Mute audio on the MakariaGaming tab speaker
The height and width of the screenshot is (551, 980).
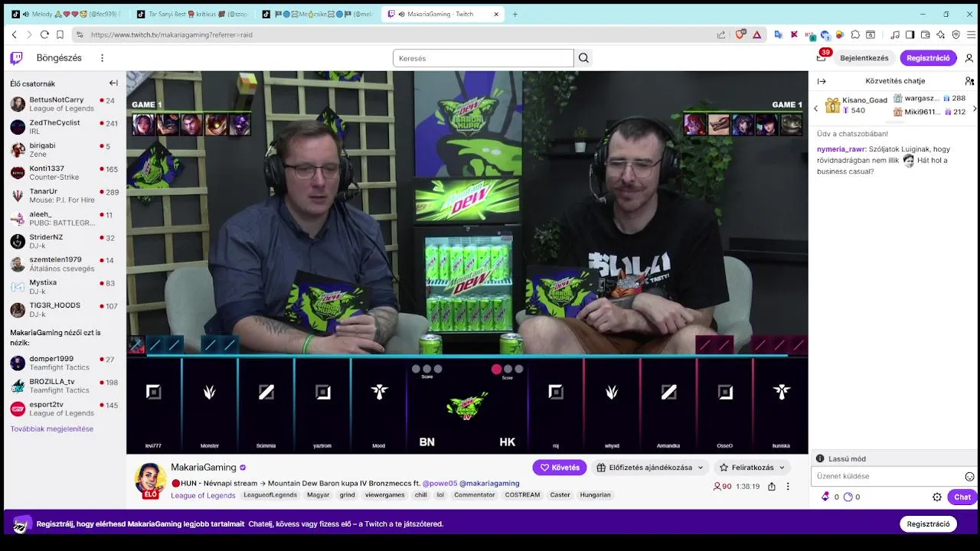point(402,14)
